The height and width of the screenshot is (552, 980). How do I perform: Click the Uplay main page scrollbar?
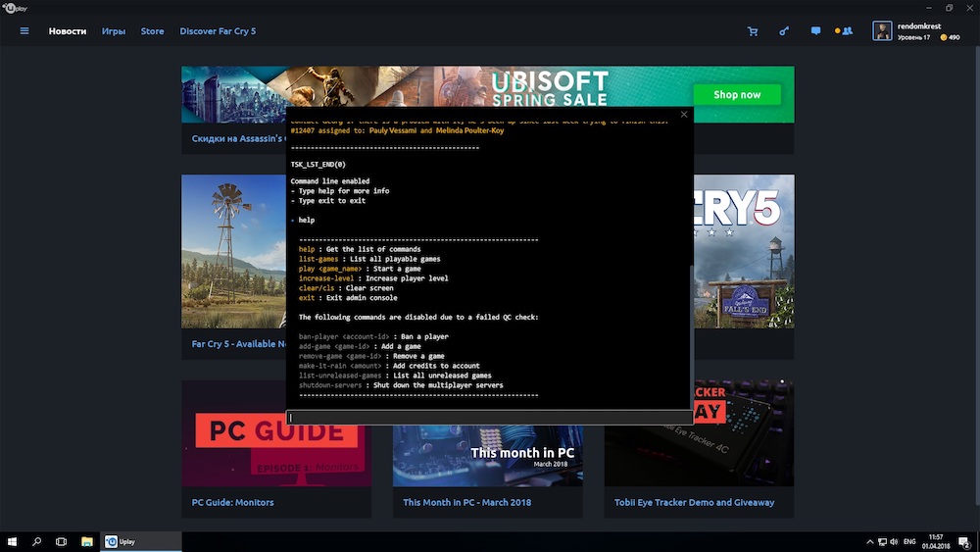pyautogui.click(x=977, y=276)
